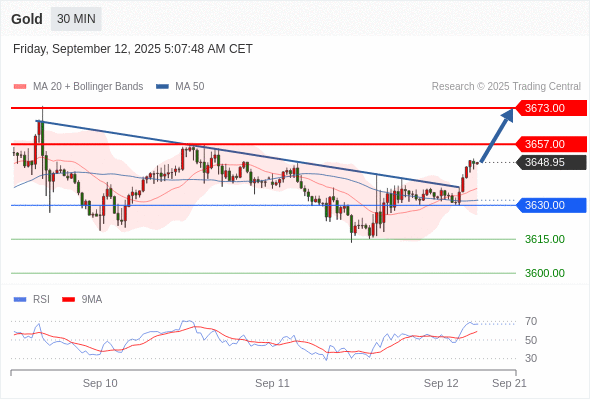This screenshot has width=590, height=400.
Task: Click the Sep 10 time axis label
Action: [100, 383]
